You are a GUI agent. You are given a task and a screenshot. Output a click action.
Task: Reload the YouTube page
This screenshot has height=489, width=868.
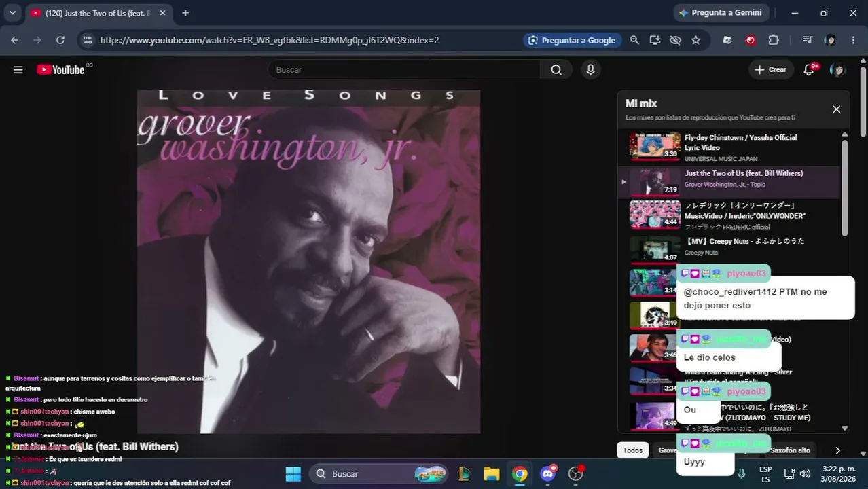[60, 40]
